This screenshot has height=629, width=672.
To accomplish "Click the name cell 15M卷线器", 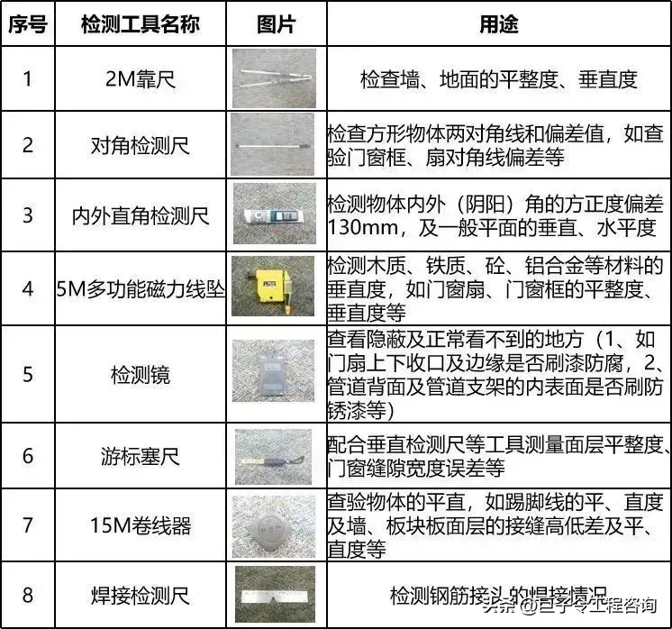I will coord(141,524).
